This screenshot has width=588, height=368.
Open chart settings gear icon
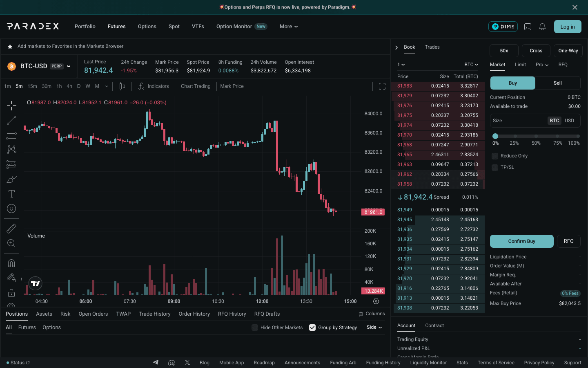pyautogui.click(x=376, y=301)
